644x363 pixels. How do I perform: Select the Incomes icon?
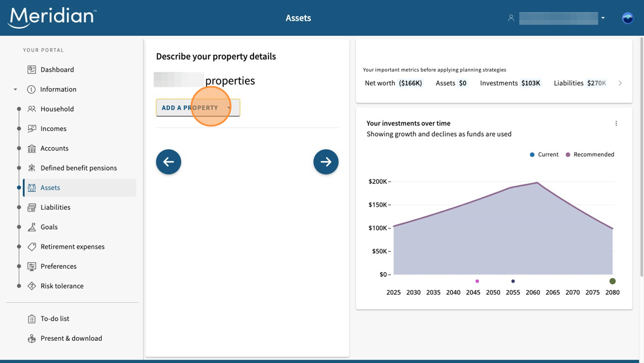[32, 129]
